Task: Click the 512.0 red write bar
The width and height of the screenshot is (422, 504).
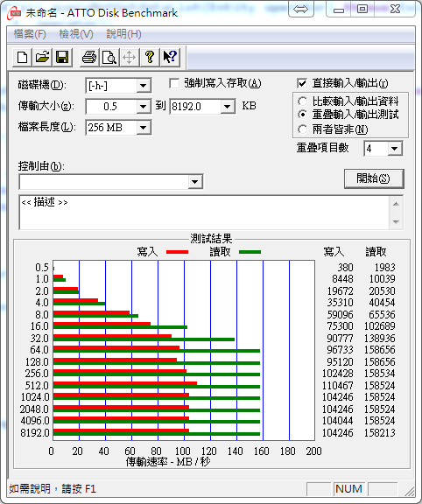Action: pyautogui.click(x=125, y=383)
